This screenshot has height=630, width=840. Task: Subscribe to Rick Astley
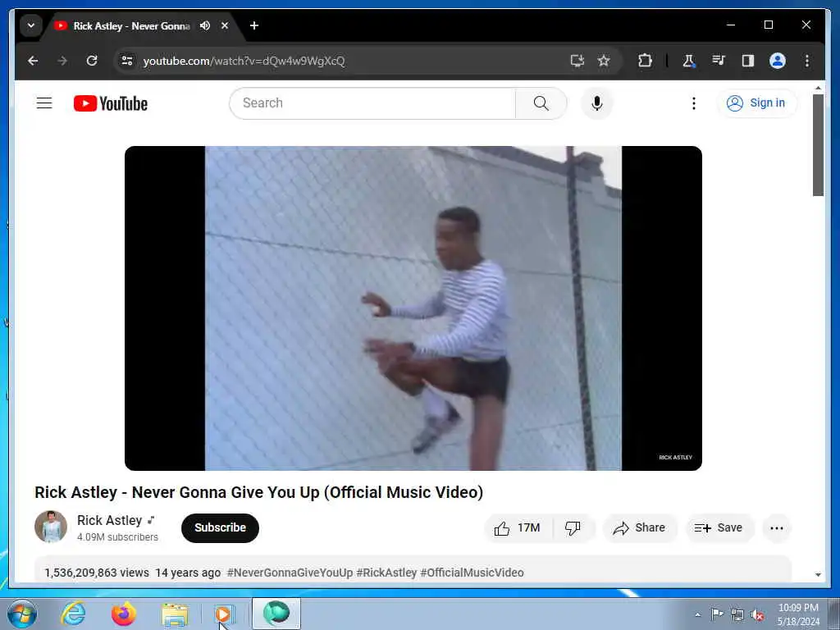pos(220,527)
